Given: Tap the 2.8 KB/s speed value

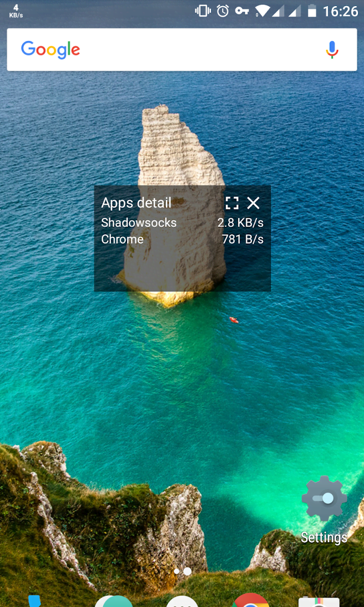Looking at the screenshot, I should (x=241, y=223).
